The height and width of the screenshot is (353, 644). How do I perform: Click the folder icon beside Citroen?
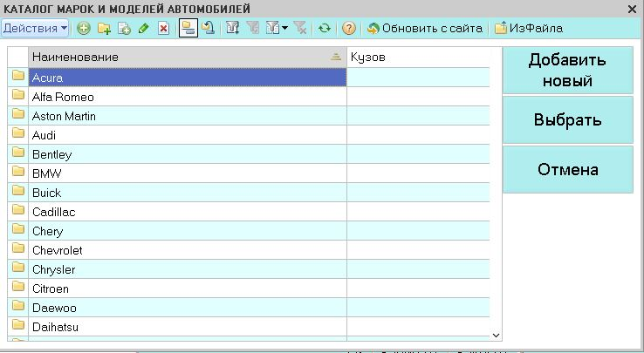coord(18,287)
